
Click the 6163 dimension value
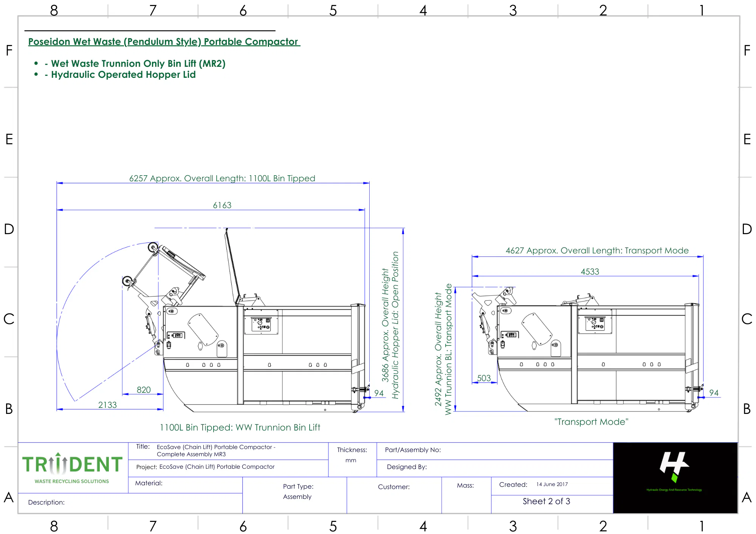pyautogui.click(x=222, y=205)
